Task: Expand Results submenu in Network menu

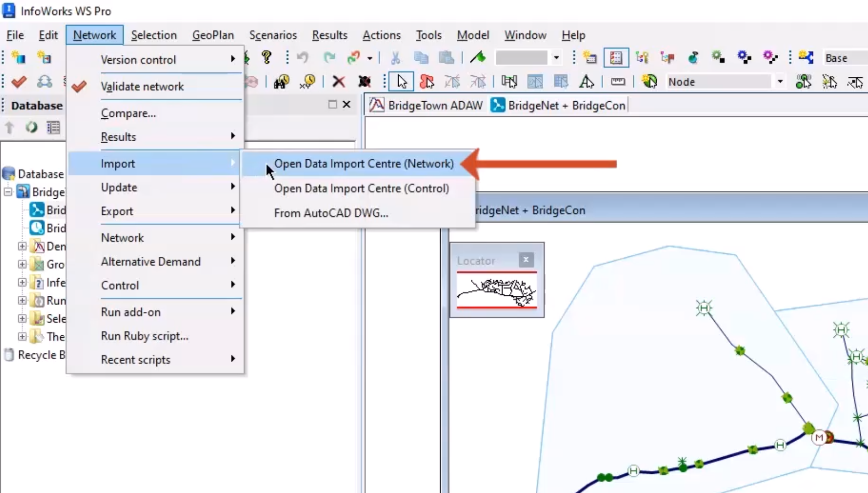Action: (156, 137)
